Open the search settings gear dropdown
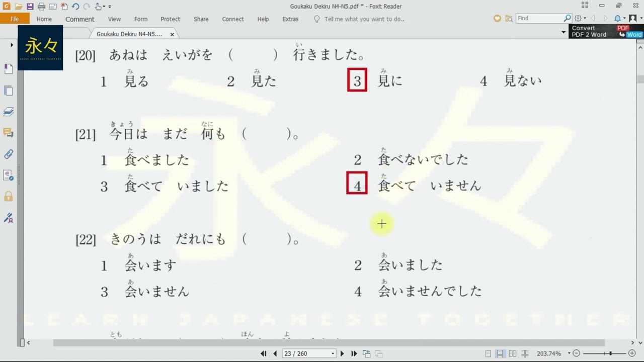Viewport: 644px width, 362px height. pos(580,19)
